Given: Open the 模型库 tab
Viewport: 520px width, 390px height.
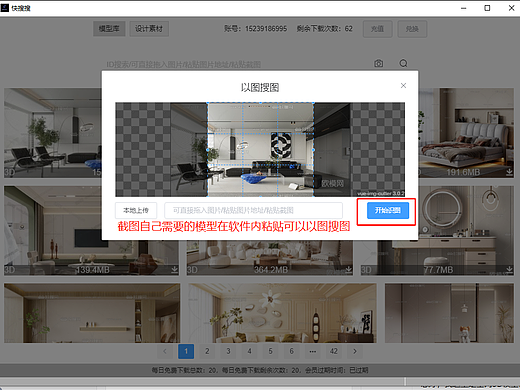Looking at the screenshot, I should click(x=109, y=29).
